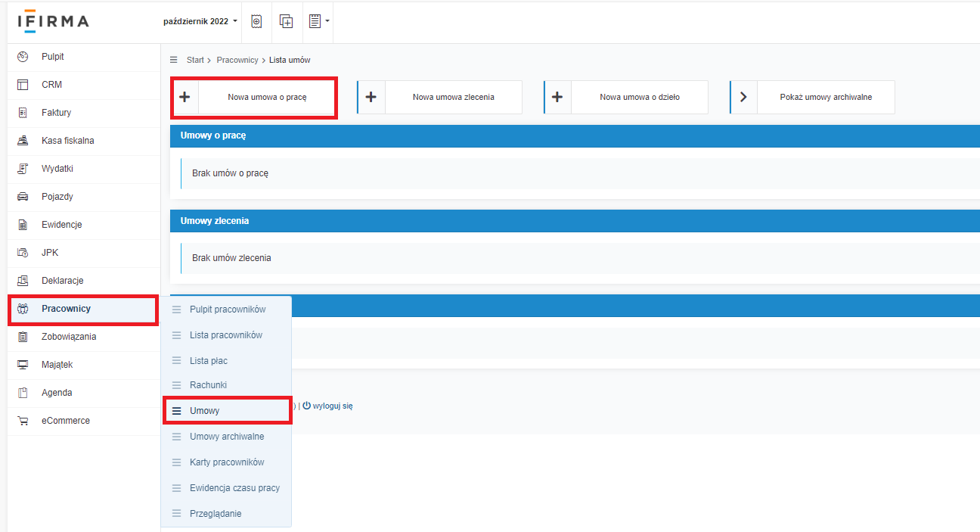
Task: Click the JPK file icon
Action: [23, 253]
